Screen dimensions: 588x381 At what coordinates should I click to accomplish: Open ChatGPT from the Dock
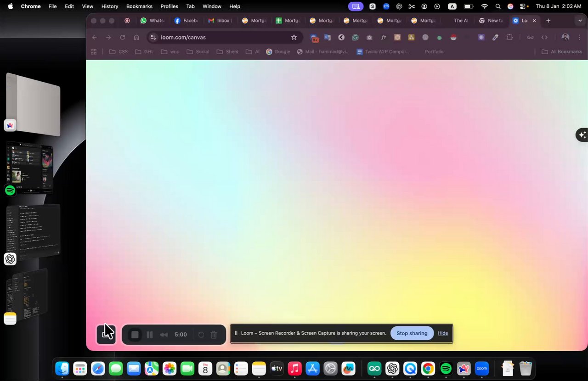tap(392, 369)
